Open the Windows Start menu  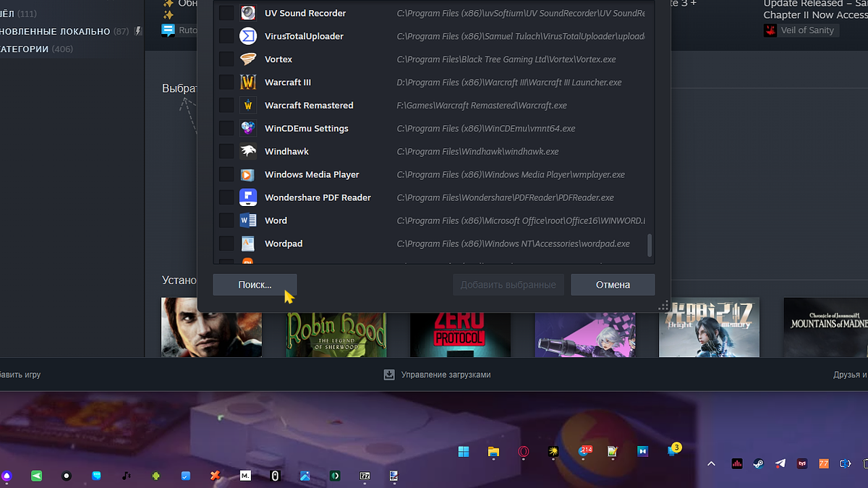tap(464, 452)
